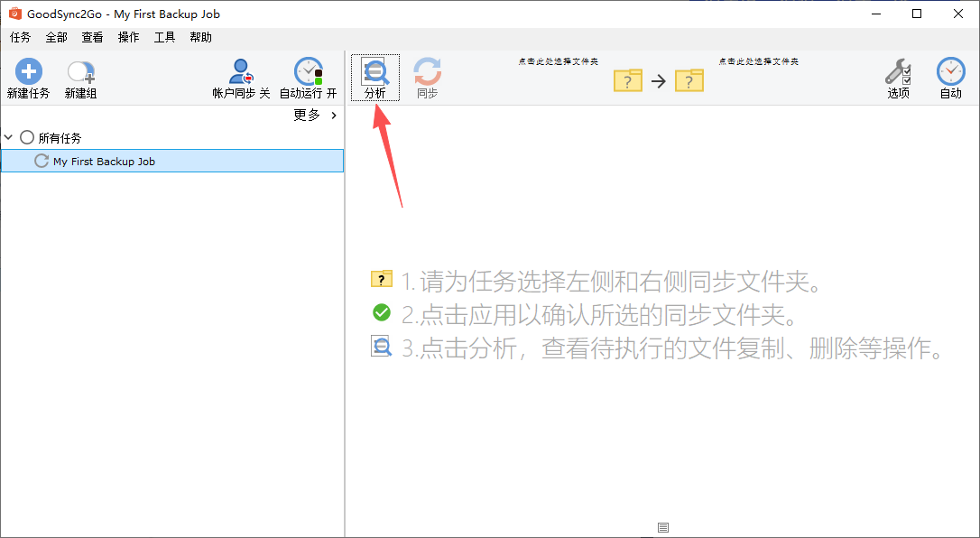Maximize the GoodSync2Go window
Viewport: 980px width, 538px height.
click(917, 14)
